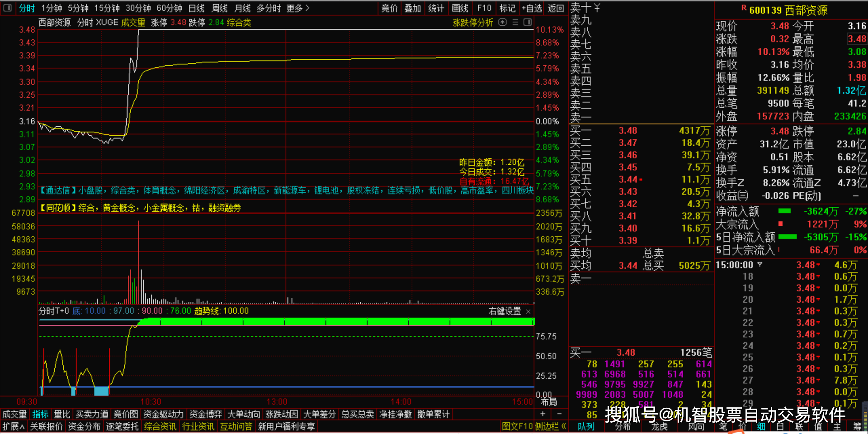Click the minus button under 布局
The width and height of the screenshot is (868, 434).
click(x=559, y=414)
